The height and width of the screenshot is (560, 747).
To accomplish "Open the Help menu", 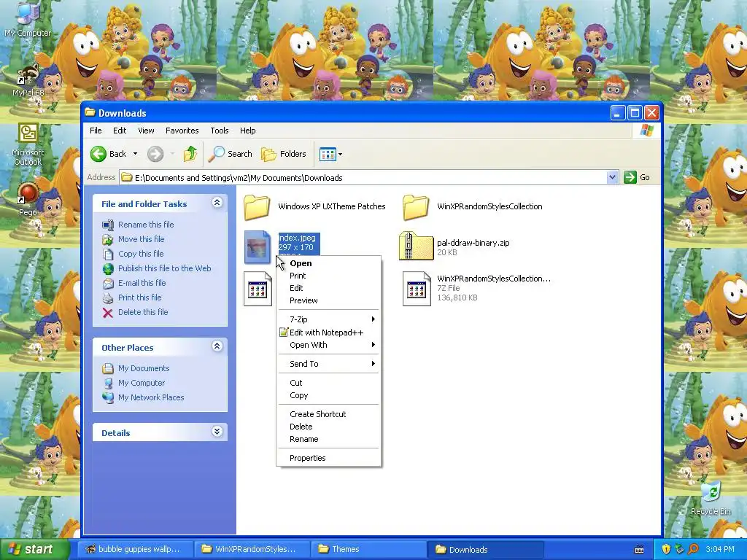I will (247, 131).
